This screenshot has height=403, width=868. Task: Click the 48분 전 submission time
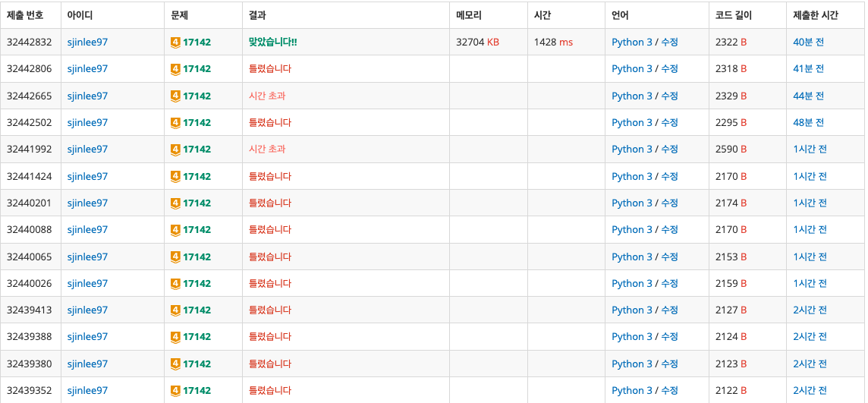(808, 122)
